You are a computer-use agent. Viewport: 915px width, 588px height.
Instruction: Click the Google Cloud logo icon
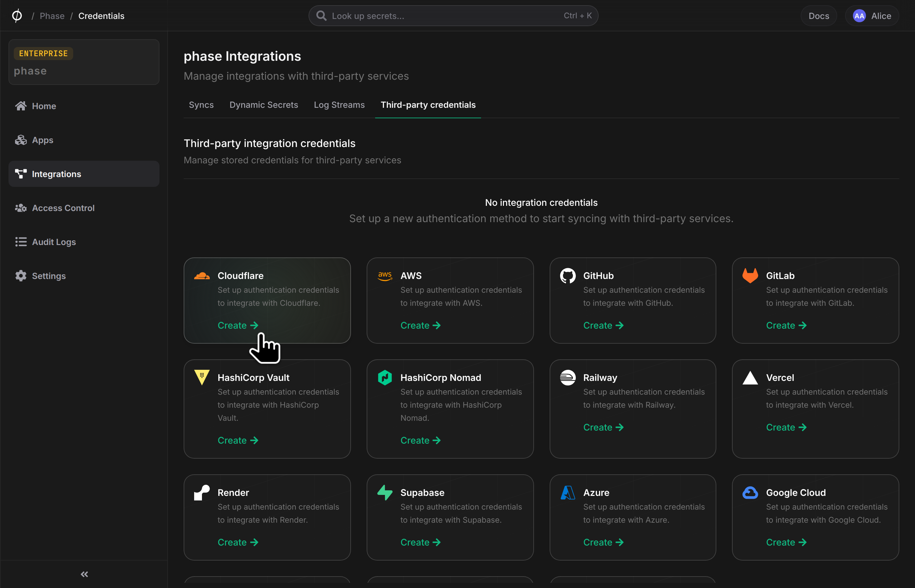(750, 493)
